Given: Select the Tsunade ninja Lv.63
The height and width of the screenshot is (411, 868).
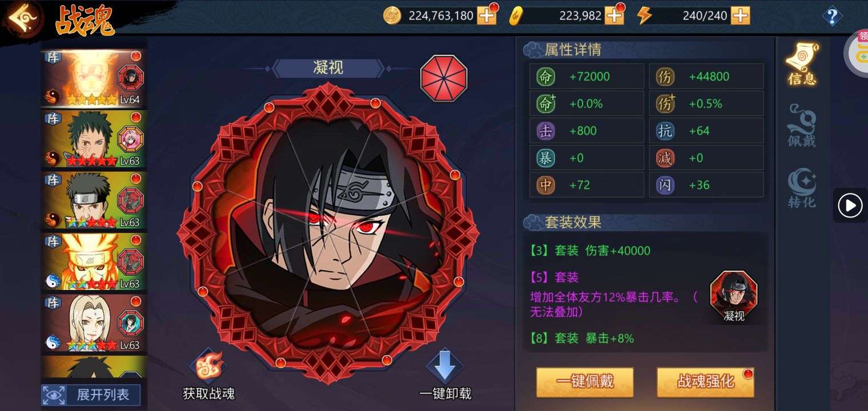Looking at the screenshot, I should (x=95, y=323).
